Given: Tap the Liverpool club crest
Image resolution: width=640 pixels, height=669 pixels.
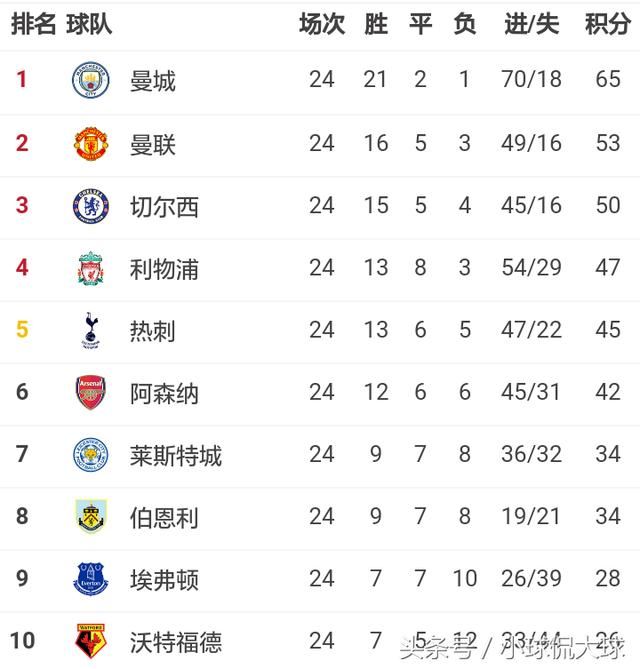Looking at the screenshot, I should click(91, 268).
